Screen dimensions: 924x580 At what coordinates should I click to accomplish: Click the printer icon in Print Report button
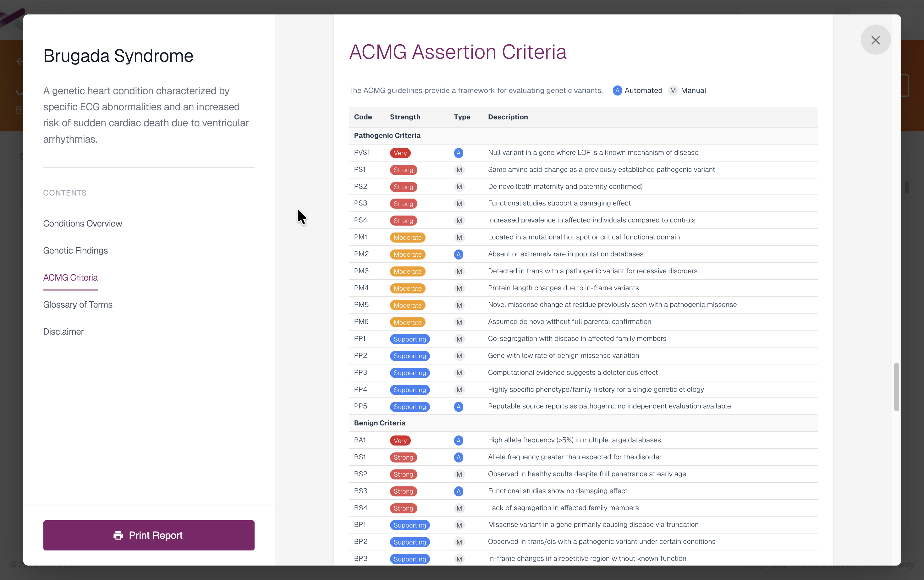pos(118,535)
